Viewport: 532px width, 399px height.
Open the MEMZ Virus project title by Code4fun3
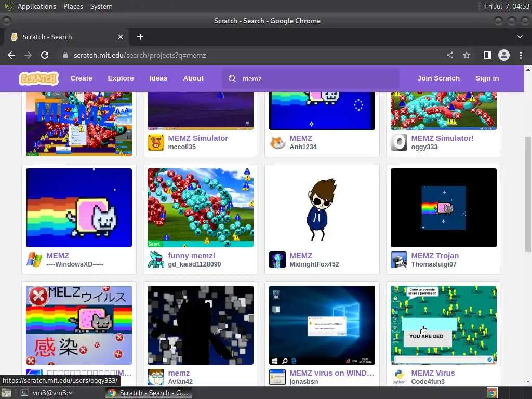(433, 373)
